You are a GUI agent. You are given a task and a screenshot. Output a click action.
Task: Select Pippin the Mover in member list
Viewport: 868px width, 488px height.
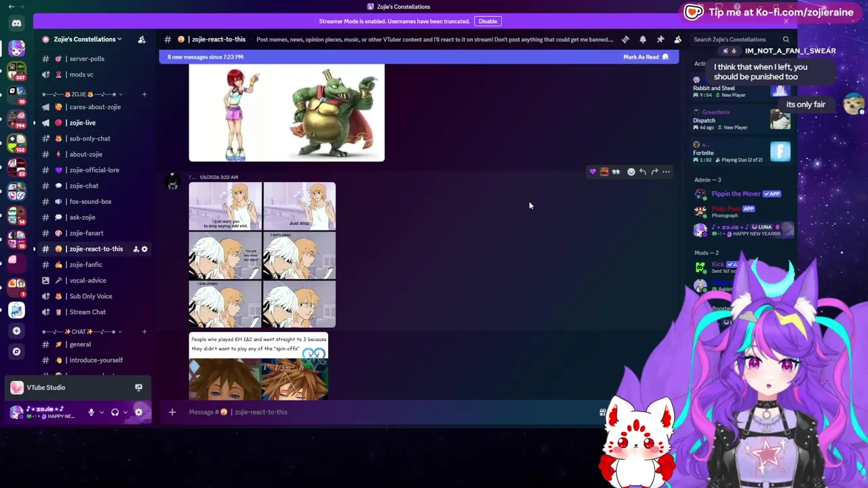pyautogui.click(x=742, y=194)
